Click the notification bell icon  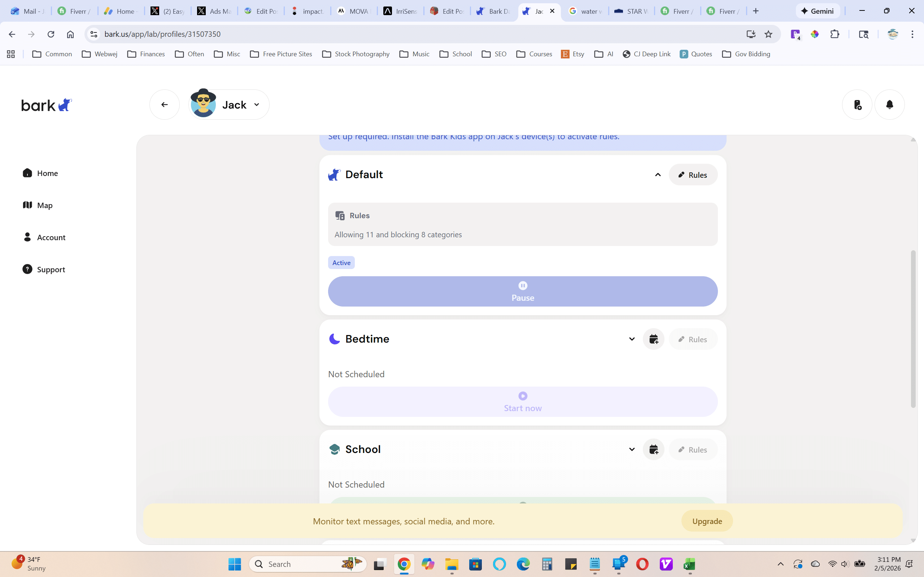click(889, 105)
